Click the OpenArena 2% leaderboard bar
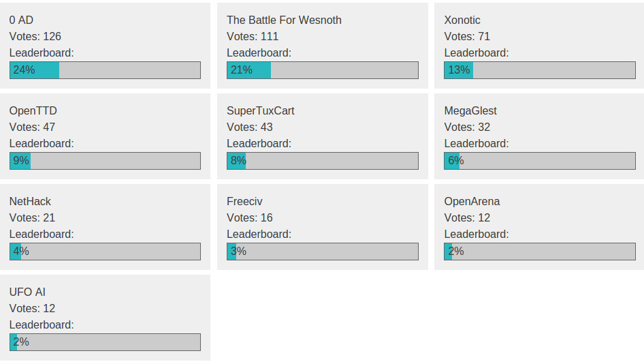Image resolution: width=644 pixels, height=364 pixels. 540,252
